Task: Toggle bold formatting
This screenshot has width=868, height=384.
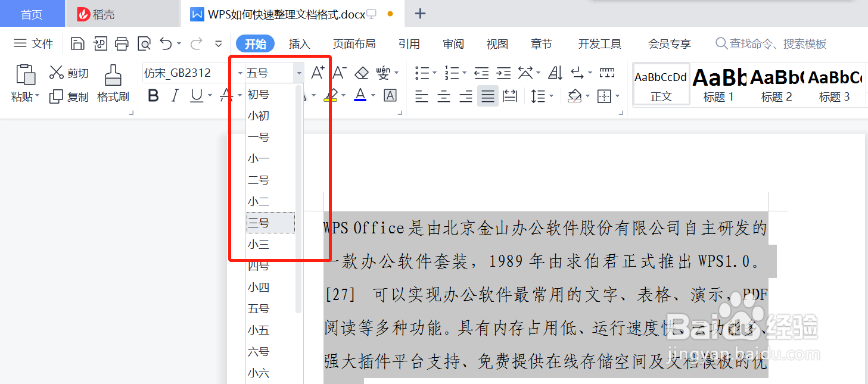Action: (x=153, y=95)
